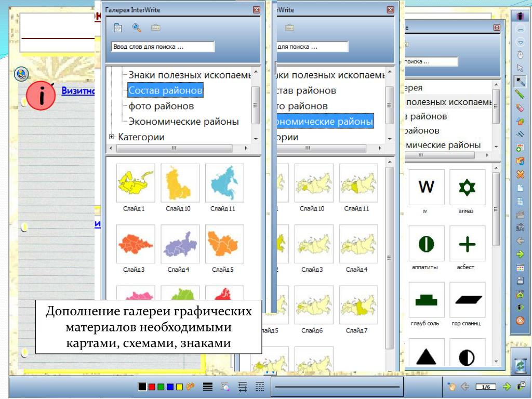
Task: Open the line thickness icon
Action: 208,387
